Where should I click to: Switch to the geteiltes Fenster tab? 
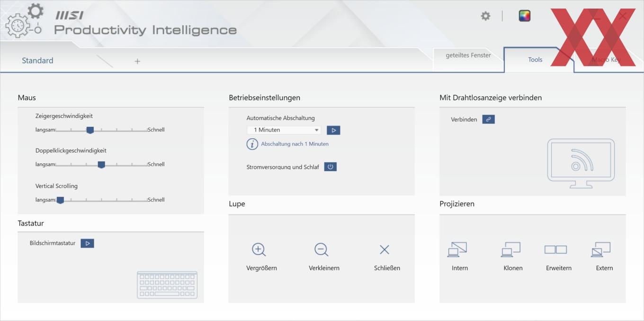pos(468,55)
